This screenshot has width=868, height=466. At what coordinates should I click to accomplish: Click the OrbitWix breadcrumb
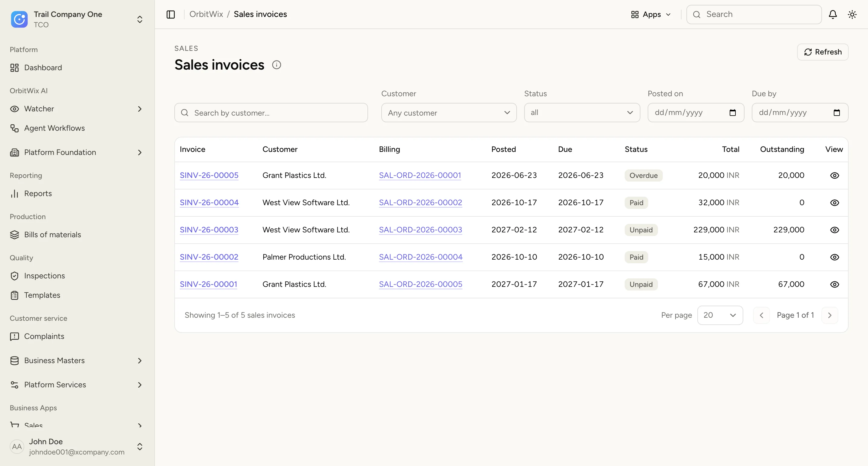[206, 14]
